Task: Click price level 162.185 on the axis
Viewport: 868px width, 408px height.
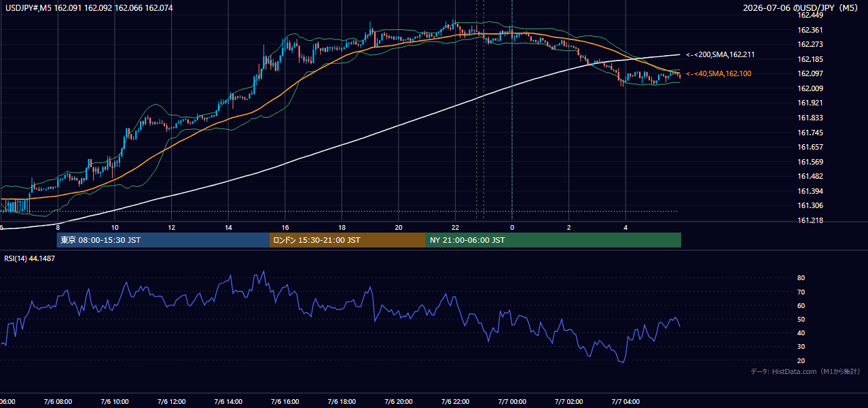Action: (x=810, y=59)
